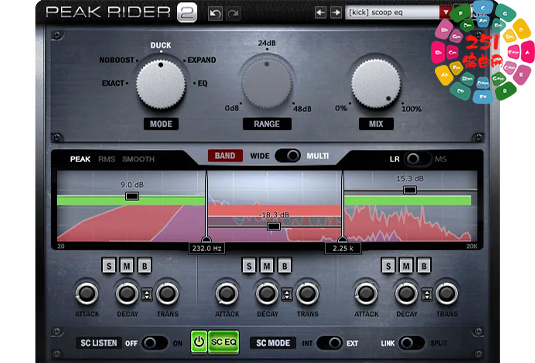Viewport: 535px width, 363px height.
Task: Click the 232.0 Hz crossover frequency box
Action: pyautogui.click(x=207, y=248)
